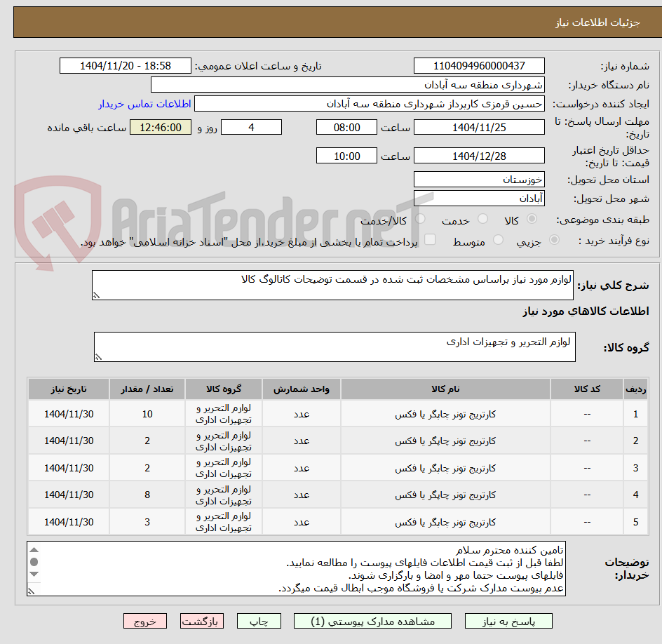Click quantity 10 in row 1
The width and height of the screenshot is (662, 644).
[x=147, y=415]
